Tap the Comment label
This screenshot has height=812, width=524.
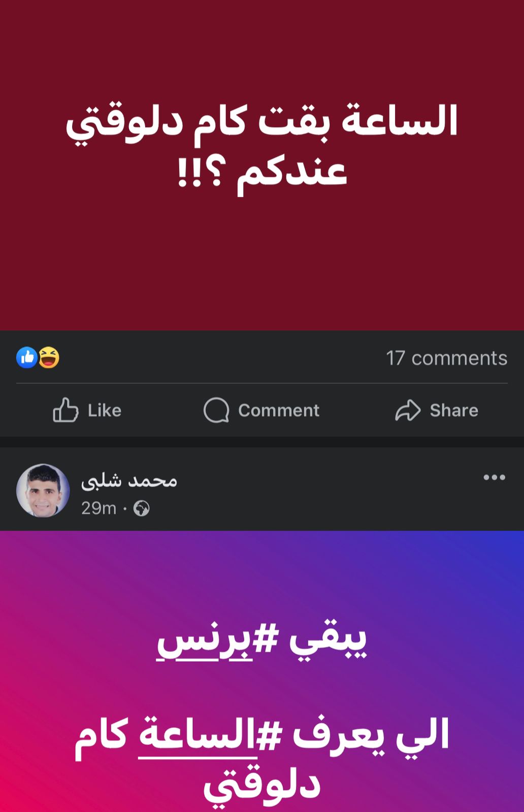pos(279,410)
